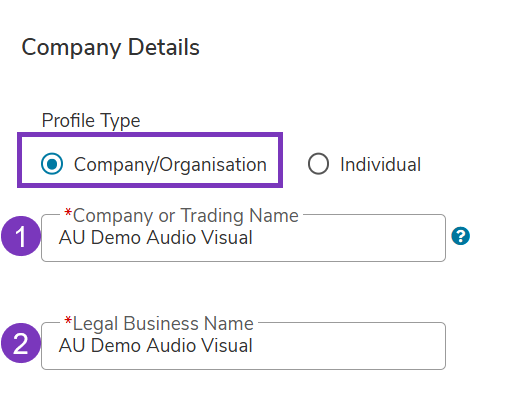Click the red asterisk on Company or Trading Name
Viewport: 511px width, 399px height.
(68, 213)
